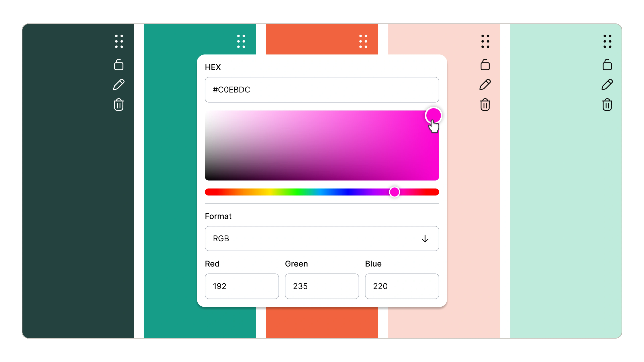Delete the dark green column via trash icon
Viewport: 644px width, 362px height.
click(x=119, y=104)
